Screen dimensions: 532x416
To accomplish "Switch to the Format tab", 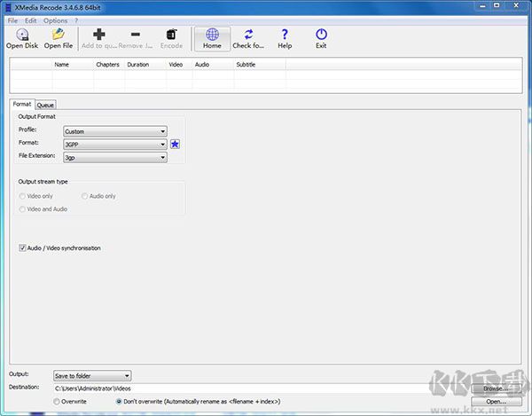I will 22,104.
